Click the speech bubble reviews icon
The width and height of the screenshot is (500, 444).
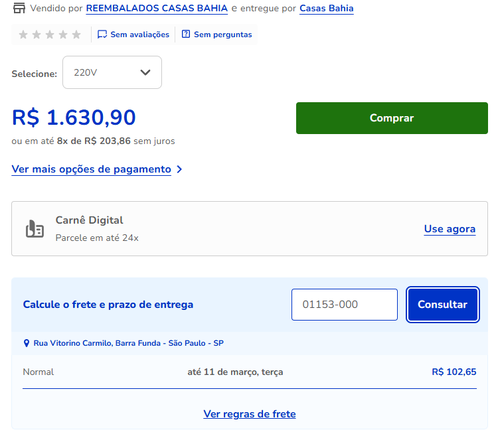[102, 34]
